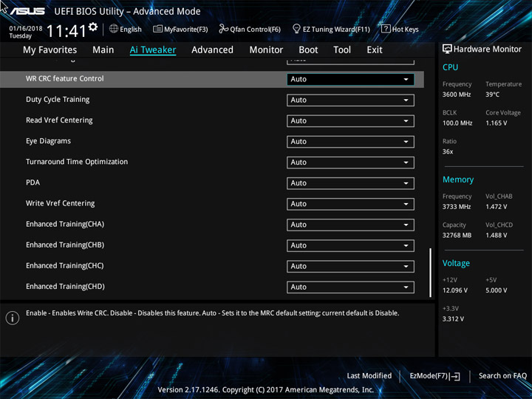Open MyFavorite(F3) button
This screenshot has width=532, height=399.
click(x=180, y=29)
